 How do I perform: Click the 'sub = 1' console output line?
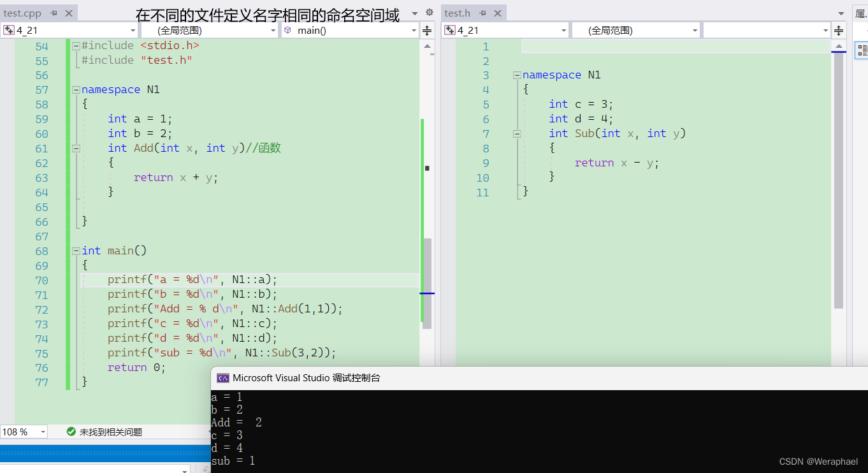[233, 461]
